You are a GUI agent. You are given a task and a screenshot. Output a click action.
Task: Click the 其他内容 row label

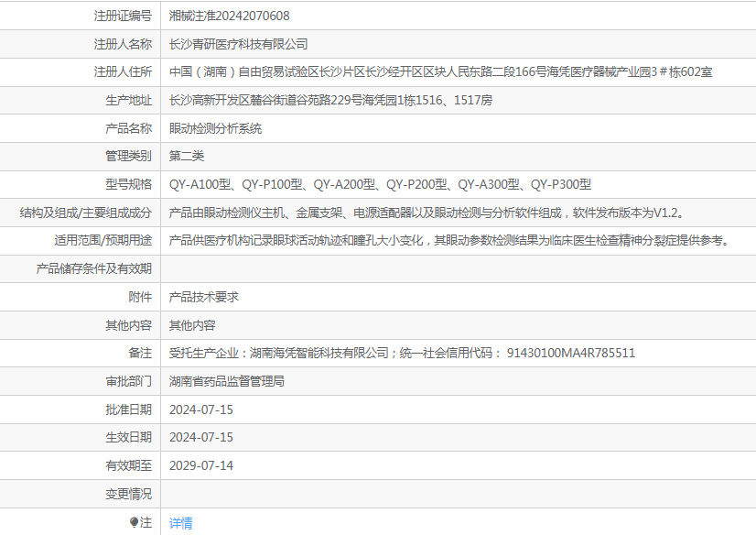tap(129, 325)
